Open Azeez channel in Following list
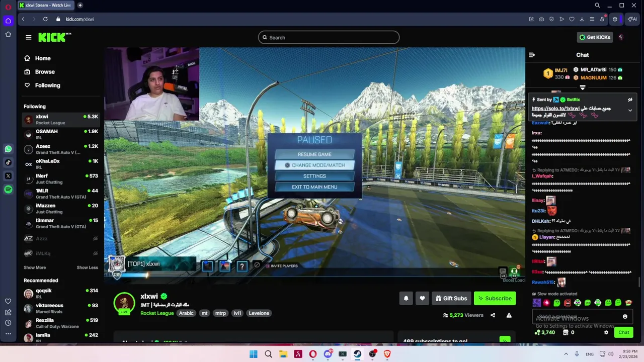 tap(61, 149)
